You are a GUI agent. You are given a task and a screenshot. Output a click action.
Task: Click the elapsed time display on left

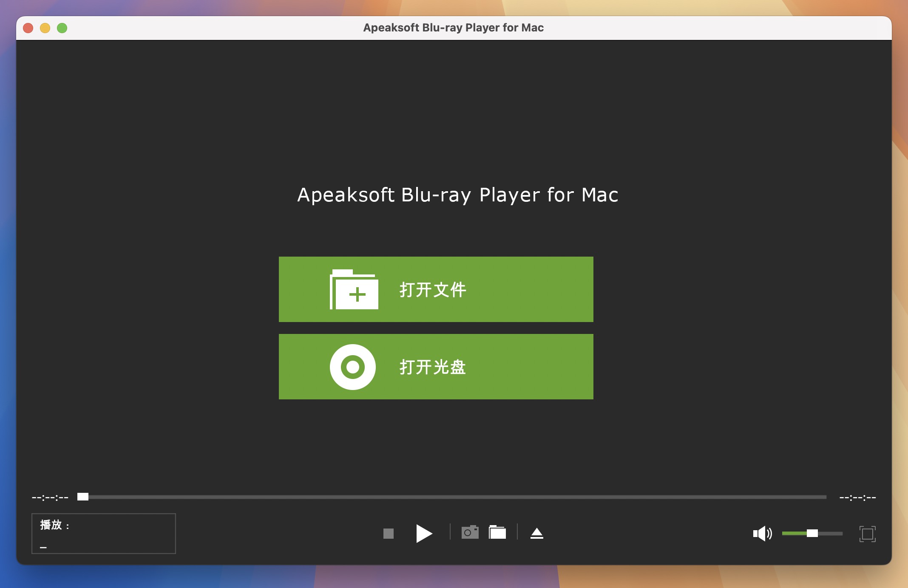[x=50, y=498]
